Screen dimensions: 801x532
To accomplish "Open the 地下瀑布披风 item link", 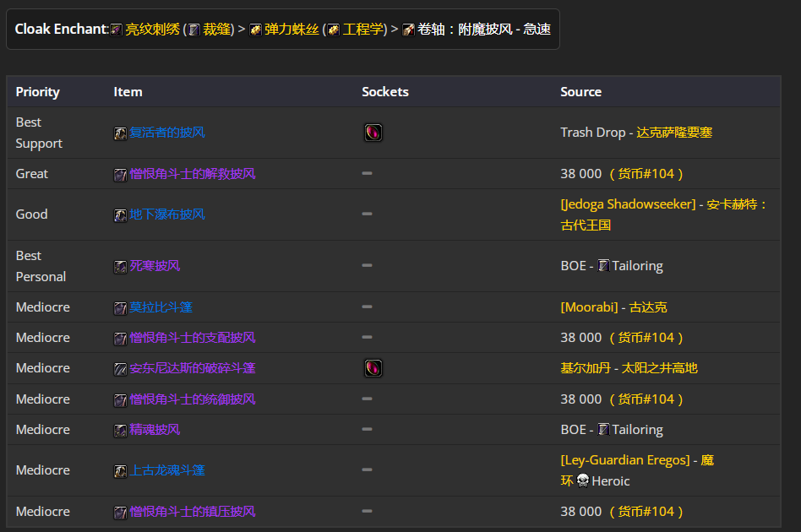I will click(167, 214).
